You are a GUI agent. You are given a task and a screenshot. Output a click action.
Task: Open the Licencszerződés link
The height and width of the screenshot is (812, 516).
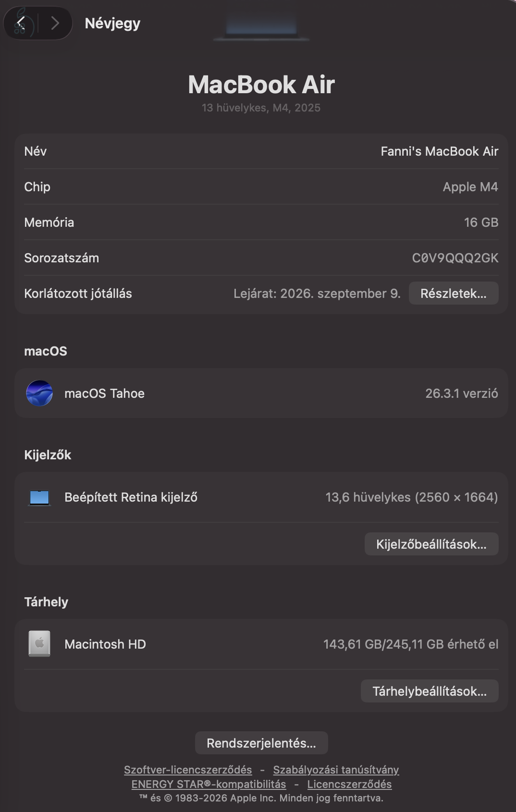click(x=349, y=784)
